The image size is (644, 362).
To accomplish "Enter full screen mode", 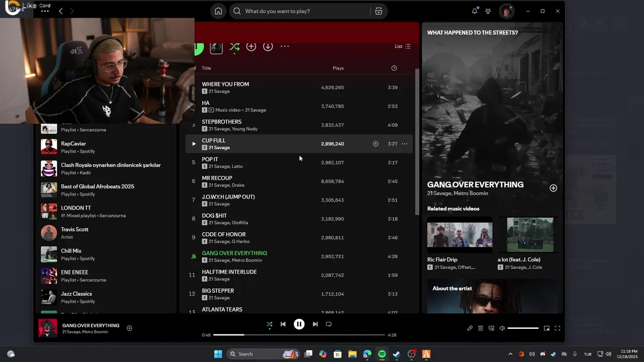I will (x=557, y=328).
